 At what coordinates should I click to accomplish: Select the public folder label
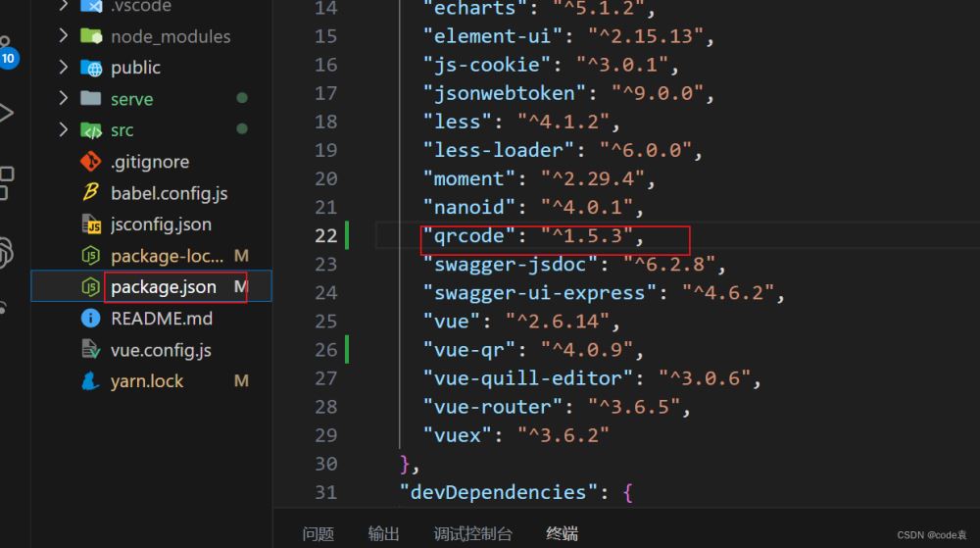pos(135,68)
